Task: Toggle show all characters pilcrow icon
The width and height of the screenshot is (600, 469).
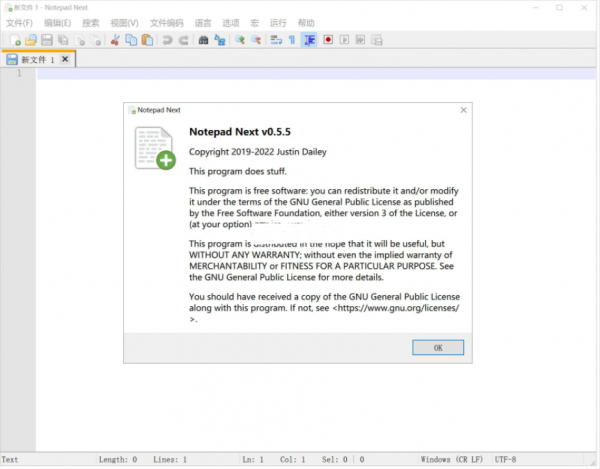Action: pos(292,40)
